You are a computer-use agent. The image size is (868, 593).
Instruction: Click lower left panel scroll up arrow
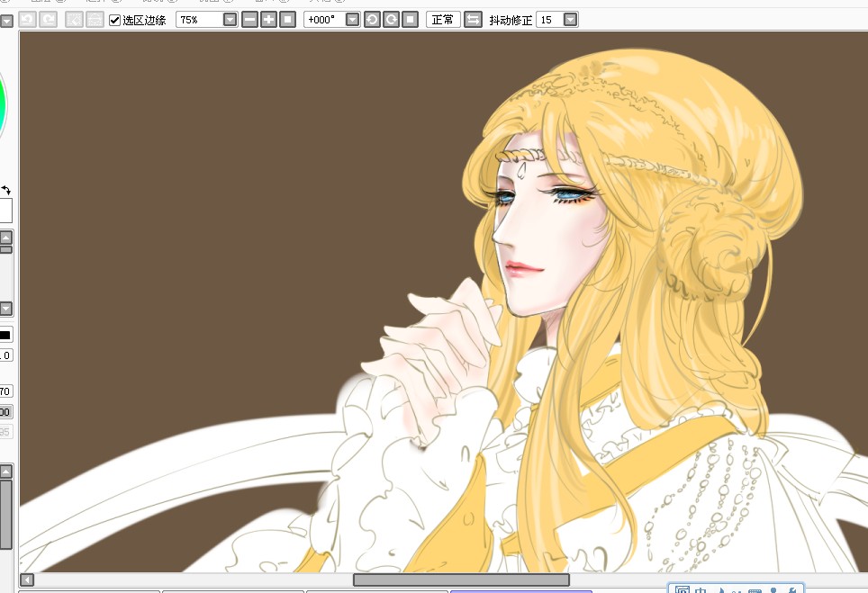tap(5, 472)
